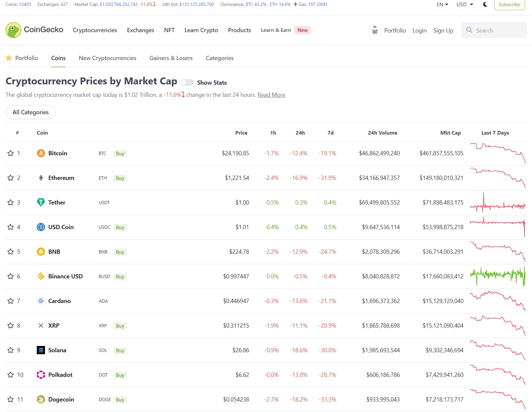Click the BNB coin icon
The image size is (532, 412).
pyautogui.click(x=41, y=252)
